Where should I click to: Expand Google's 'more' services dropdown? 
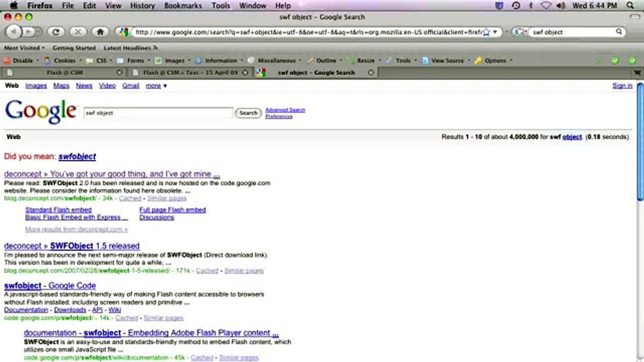tap(156, 85)
